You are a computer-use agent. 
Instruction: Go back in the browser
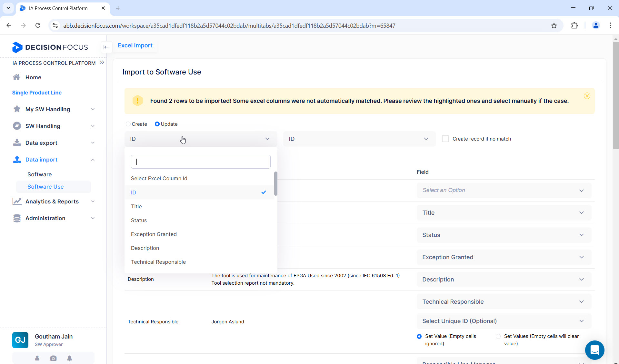(9, 25)
